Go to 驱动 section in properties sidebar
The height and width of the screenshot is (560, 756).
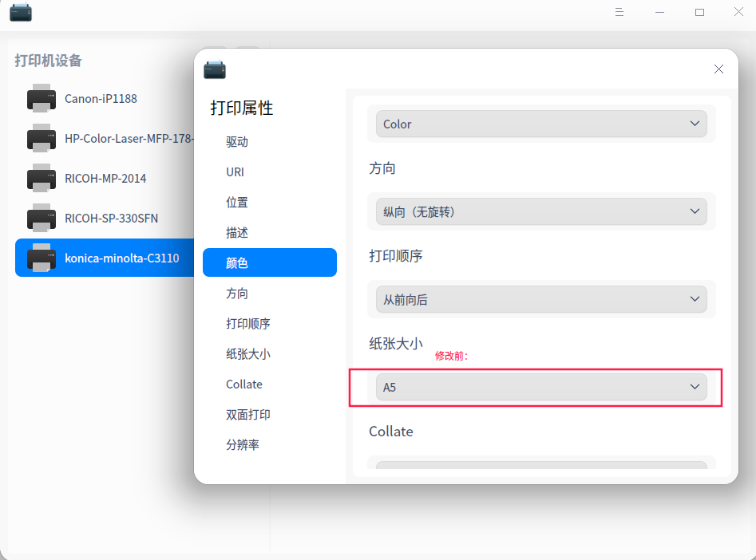tap(270, 142)
